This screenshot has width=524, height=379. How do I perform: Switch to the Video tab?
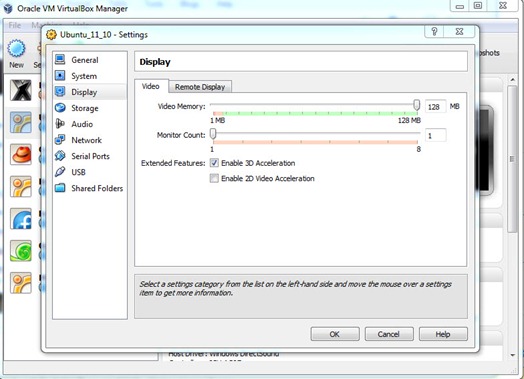click(151, 86)
